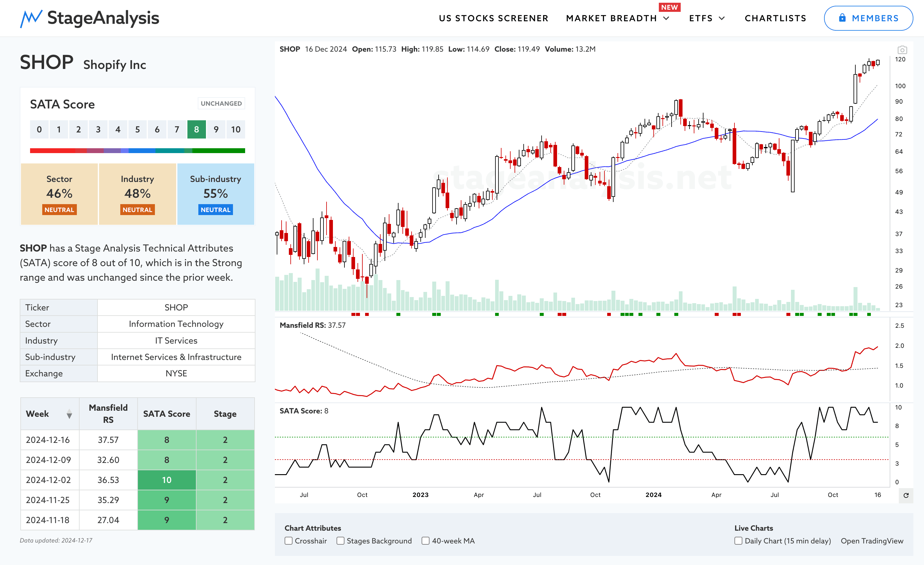Enable the 40-week MA checkbox
924x565 pixels.
tap(425, 541)
